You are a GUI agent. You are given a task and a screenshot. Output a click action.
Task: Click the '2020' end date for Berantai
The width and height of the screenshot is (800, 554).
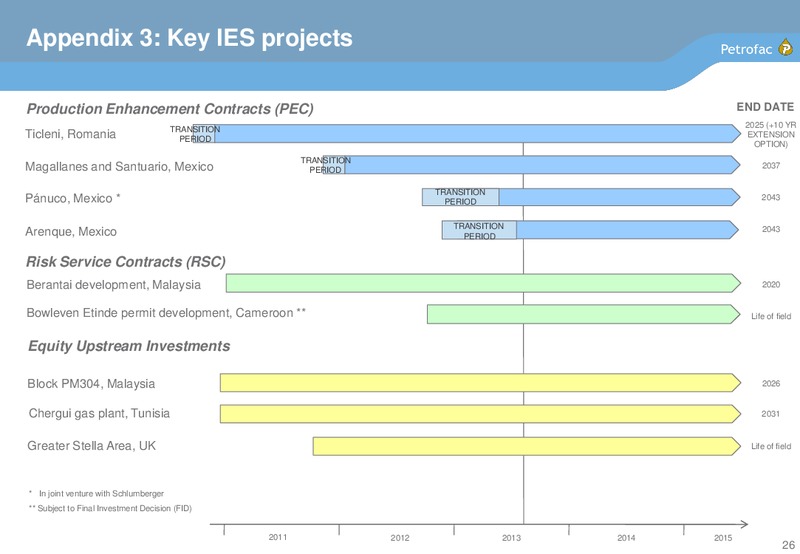tap(771, 285)
